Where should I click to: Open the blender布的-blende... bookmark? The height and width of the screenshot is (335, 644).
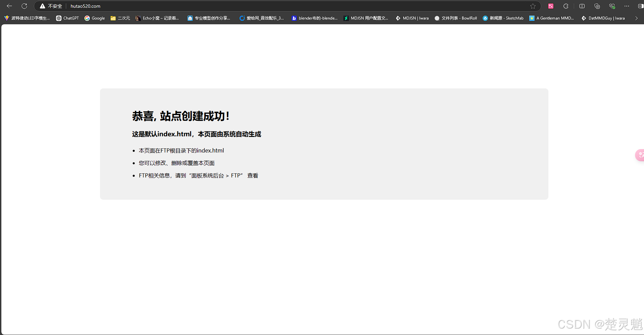tap(315, 18)
